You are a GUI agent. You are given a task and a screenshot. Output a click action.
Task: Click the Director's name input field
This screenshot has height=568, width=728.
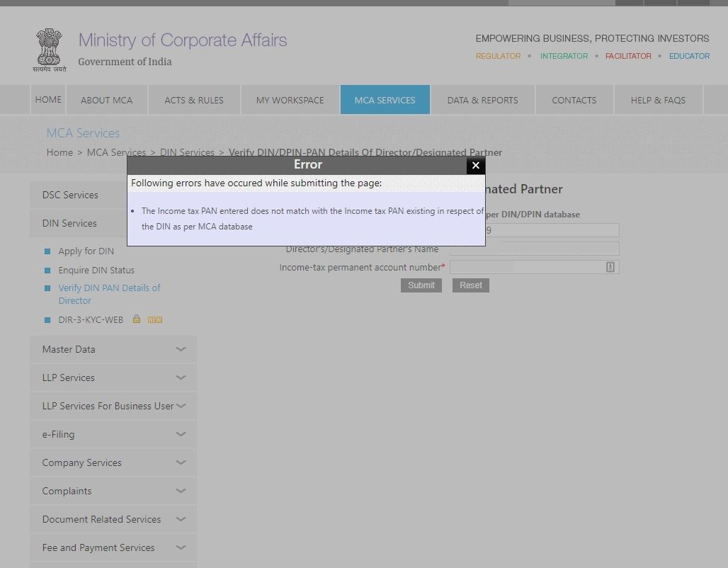534,249
